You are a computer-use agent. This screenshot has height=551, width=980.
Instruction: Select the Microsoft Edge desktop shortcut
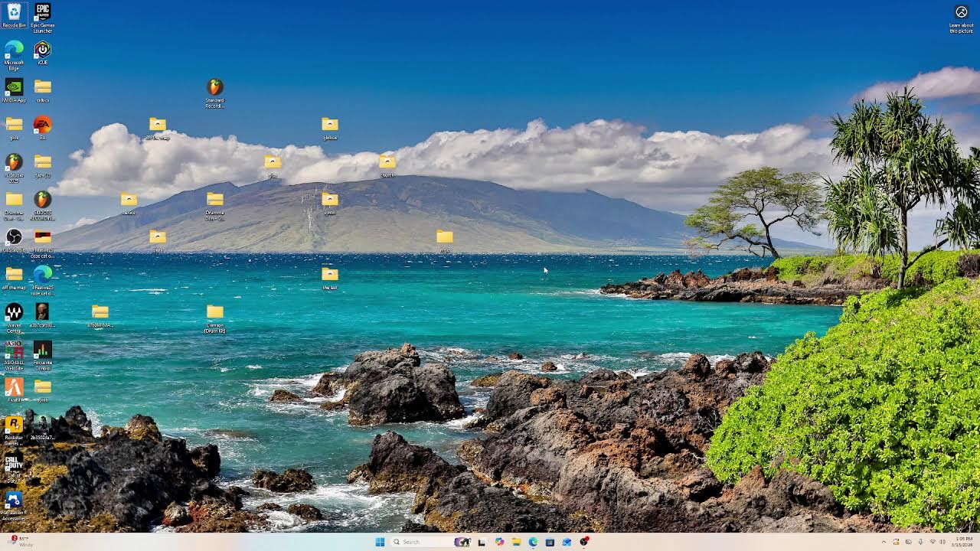click(x=14, y=55)
